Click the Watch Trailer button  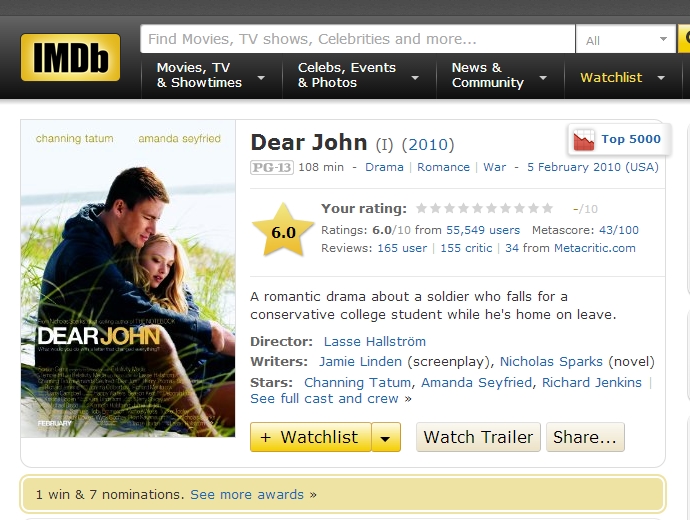click(478, 437)
